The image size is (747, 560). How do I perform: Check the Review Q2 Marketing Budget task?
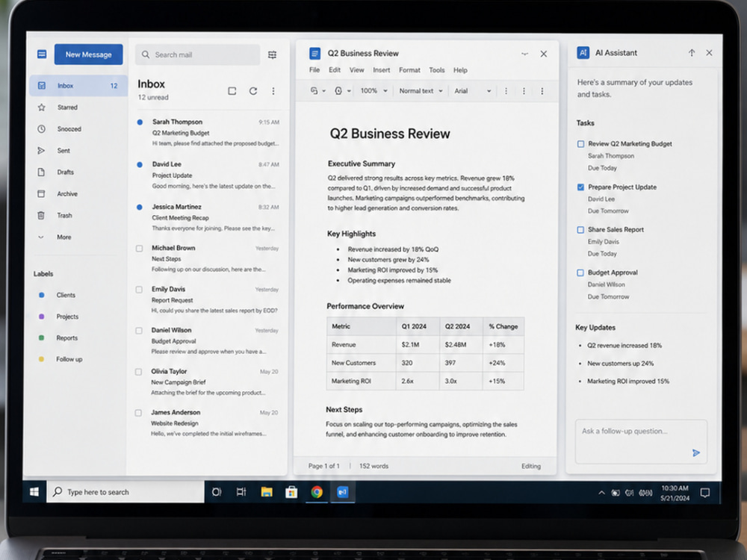point(580,144)
